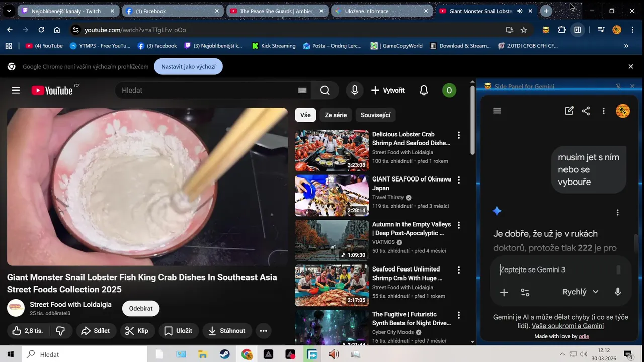Screen dimensions: 644x362
Task: Show more bookmarks with the double chevron
Action: [626, 46]
